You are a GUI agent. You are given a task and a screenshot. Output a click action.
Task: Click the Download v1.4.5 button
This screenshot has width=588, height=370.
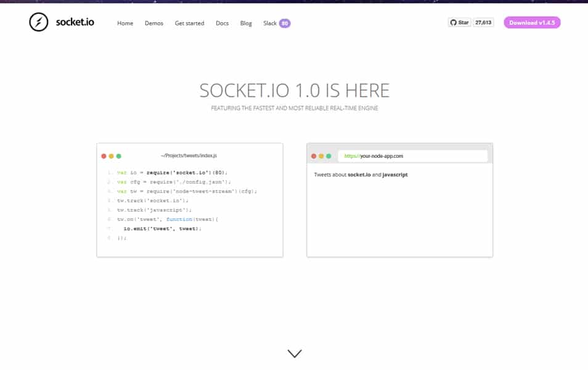click(x=532, y=22)
